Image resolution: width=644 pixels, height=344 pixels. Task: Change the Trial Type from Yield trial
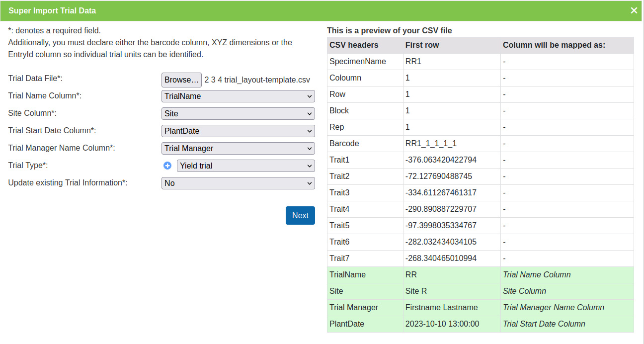(x=245, y=166)
